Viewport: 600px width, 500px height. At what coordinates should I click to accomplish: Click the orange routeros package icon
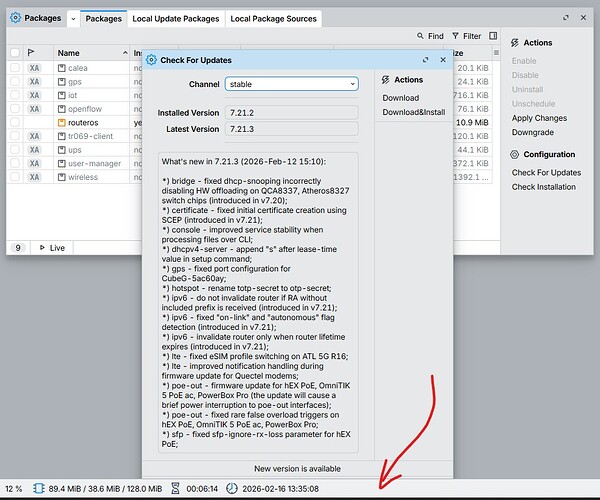62,123
